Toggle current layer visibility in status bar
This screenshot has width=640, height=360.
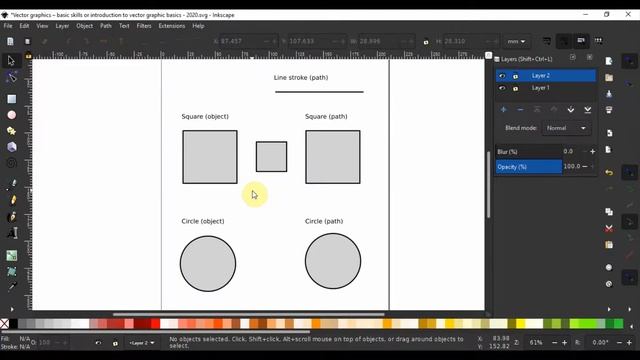98,343
